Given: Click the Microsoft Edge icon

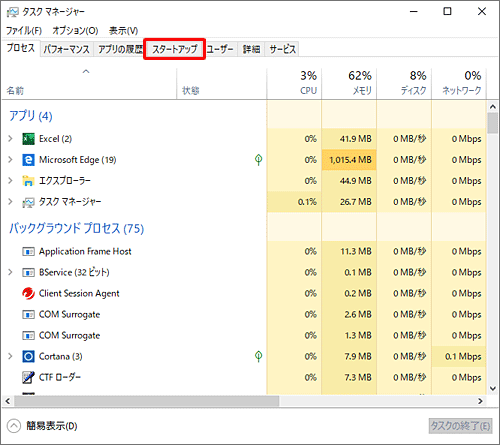Looking at the screenshot, I should 28,160.
